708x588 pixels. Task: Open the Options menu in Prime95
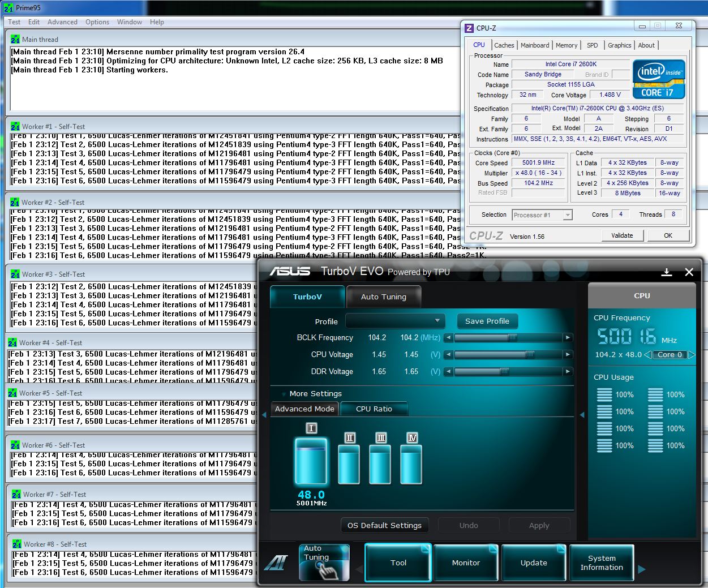(x=97, y=22)
